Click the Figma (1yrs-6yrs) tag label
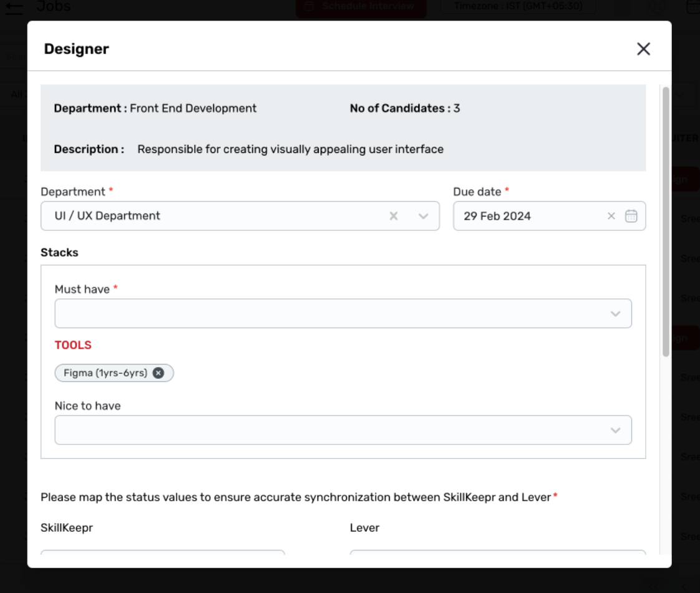Viewport: 700px width, 593px height. point(105,373)
